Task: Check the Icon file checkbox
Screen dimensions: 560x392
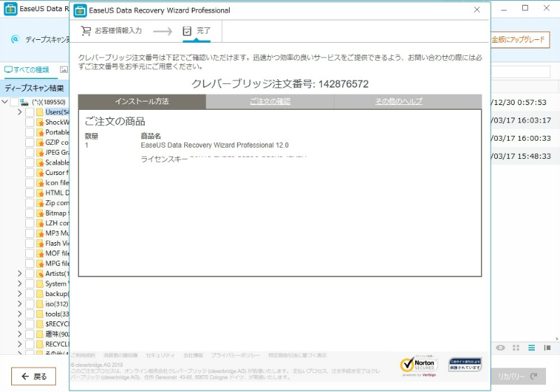Action: (x=30, y=183)
